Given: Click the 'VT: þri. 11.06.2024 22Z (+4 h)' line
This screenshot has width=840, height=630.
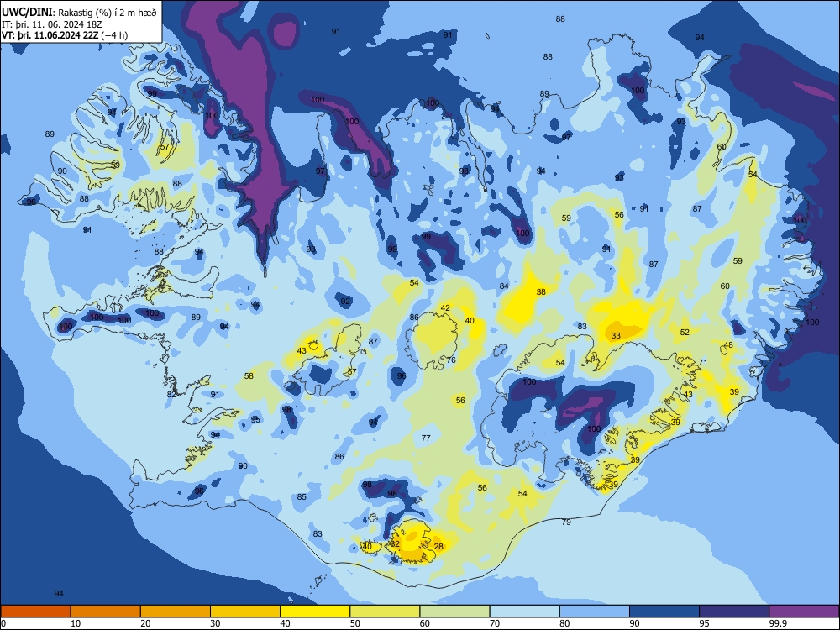Looking at the screenshot, I should (x=65, y=35).
